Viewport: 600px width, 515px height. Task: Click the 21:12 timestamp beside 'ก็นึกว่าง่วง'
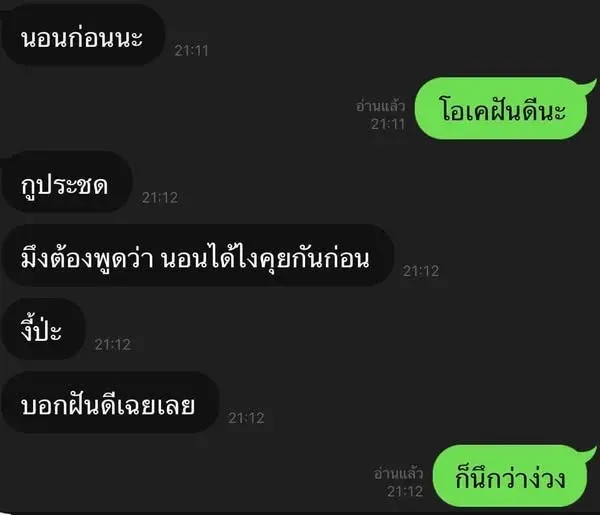[x=405, y=491]
